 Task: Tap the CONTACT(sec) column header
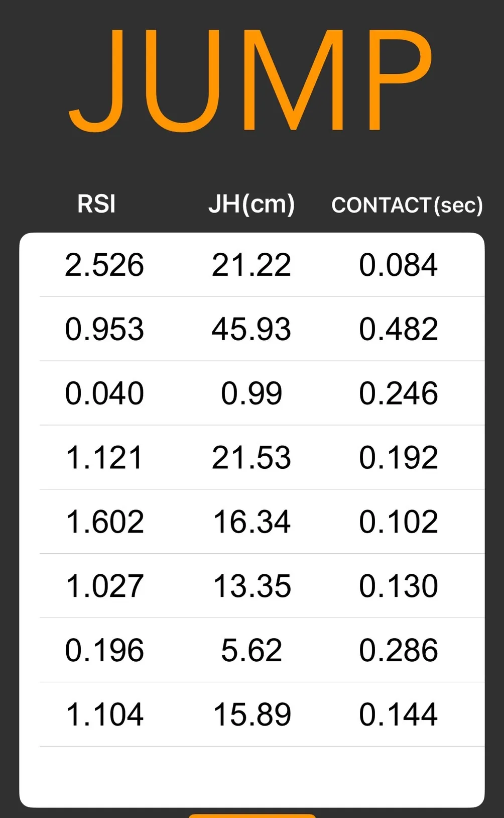407,205
